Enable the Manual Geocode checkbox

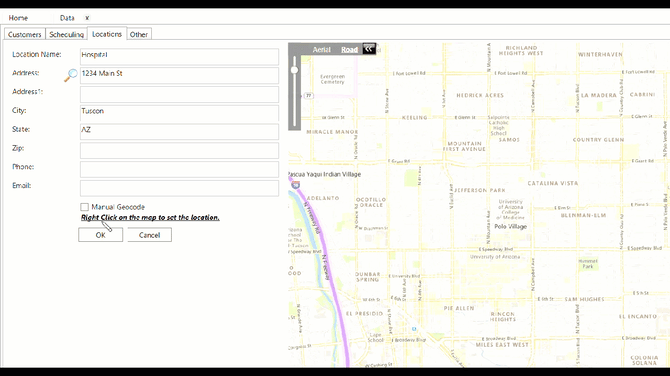[x=85, y=207]
